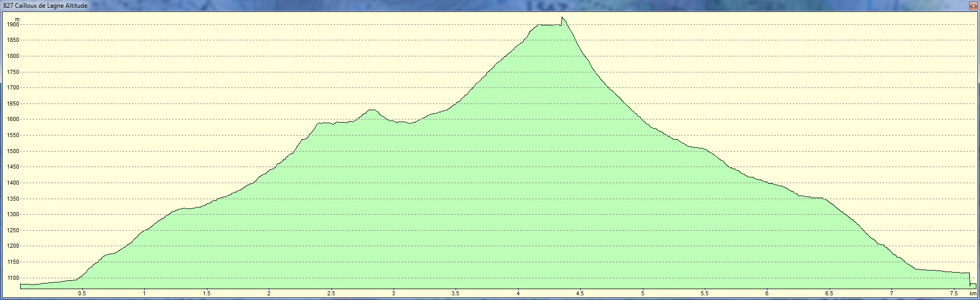
Task: Select the 7.5 km distance axis mark
Action: point(954,293)
